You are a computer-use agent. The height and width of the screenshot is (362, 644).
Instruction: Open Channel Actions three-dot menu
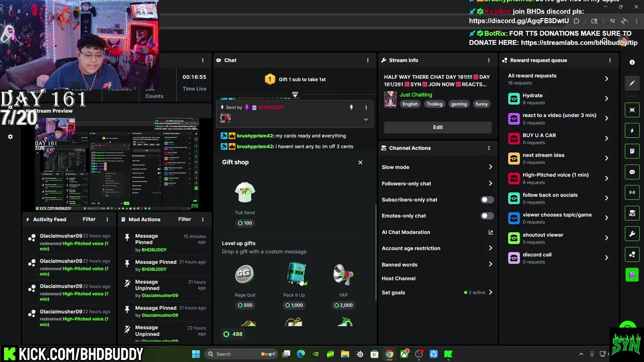click(489, 148)
